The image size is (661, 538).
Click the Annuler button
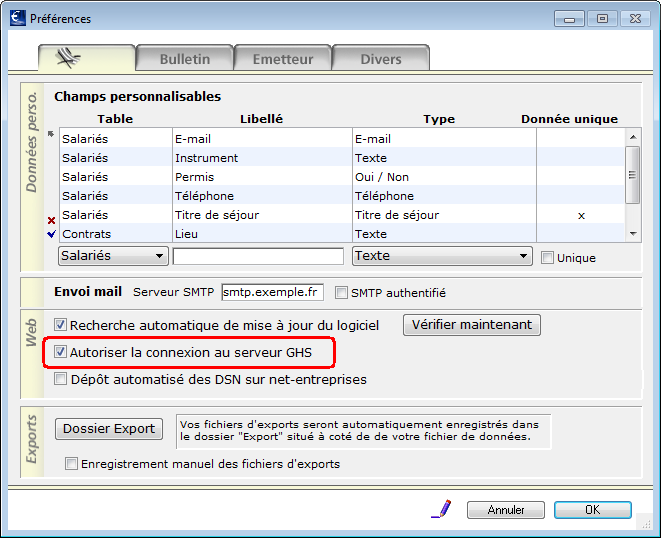505,510
